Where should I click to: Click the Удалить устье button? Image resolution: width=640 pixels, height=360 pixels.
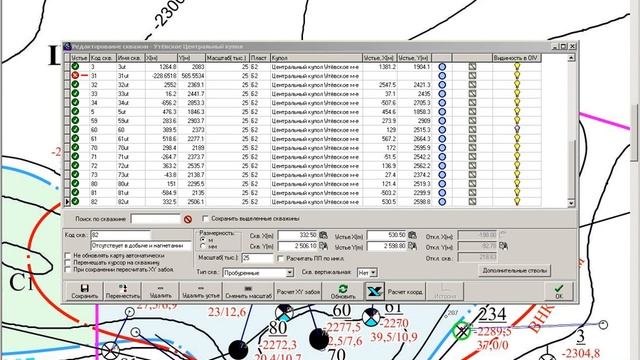pyautogui.click(x=200, y=291)
